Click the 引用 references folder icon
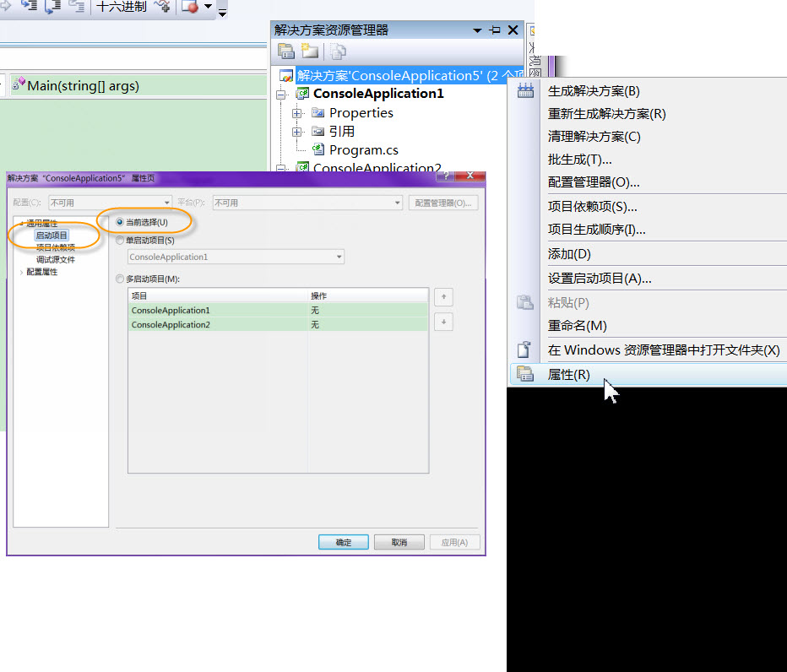 (x=318, y=132)
